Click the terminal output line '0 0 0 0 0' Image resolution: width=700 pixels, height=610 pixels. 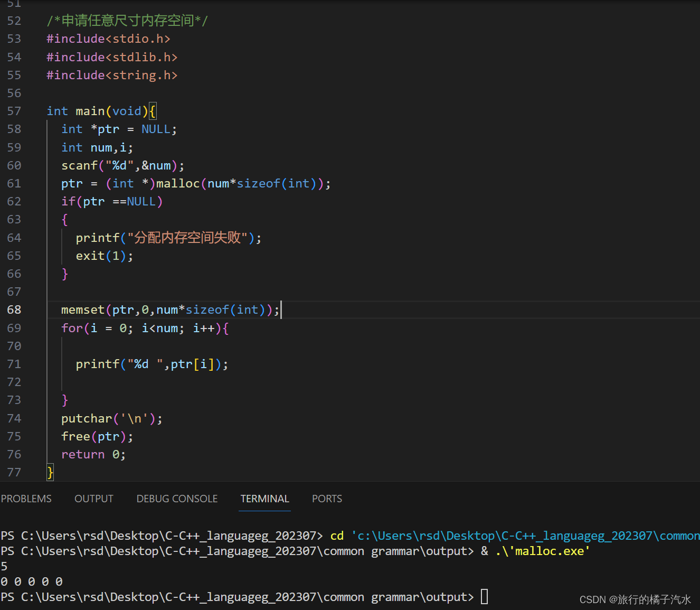pyautogui.click(x=32, y=581)
